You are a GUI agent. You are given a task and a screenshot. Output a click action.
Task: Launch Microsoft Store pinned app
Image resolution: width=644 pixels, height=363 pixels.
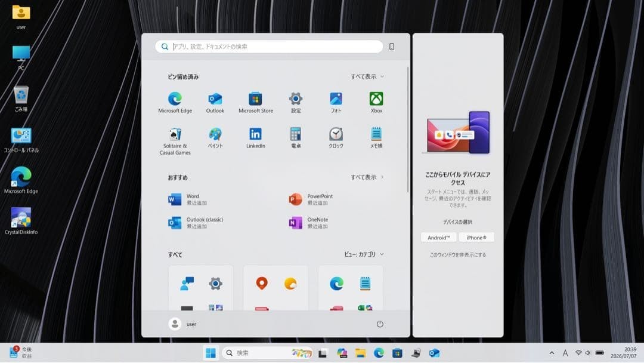pos(255,102)
